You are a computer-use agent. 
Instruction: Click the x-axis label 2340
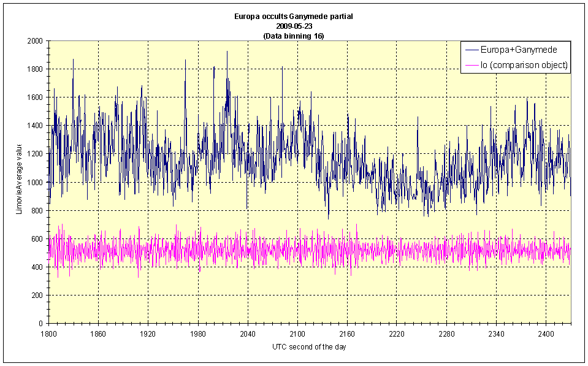pyautogui.click(x=496, y=334)
